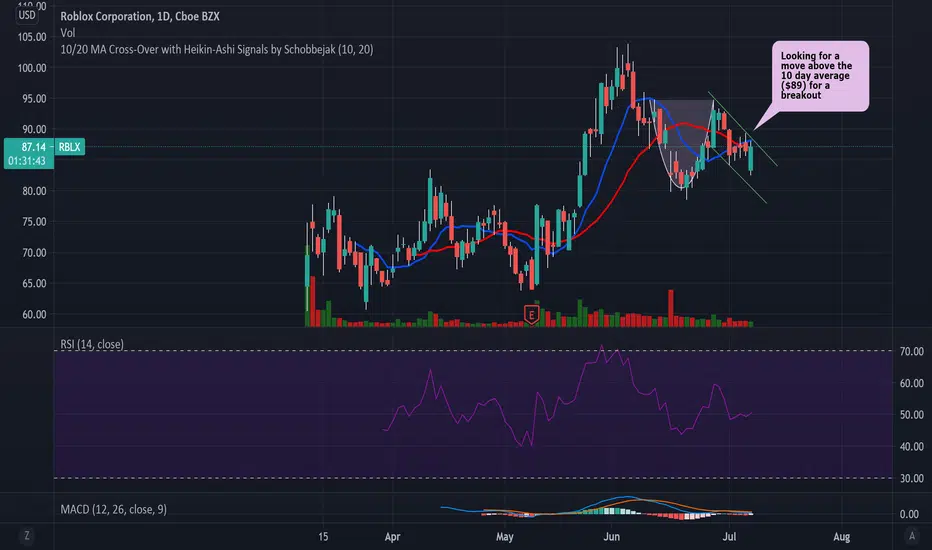Select the Vol indicator label
932x550 pixels.
(68, 33)
